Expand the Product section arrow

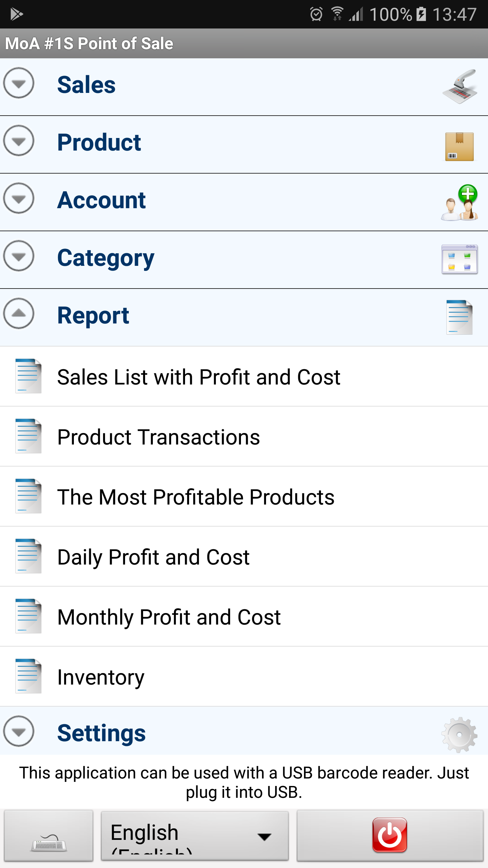coord(19,141)
